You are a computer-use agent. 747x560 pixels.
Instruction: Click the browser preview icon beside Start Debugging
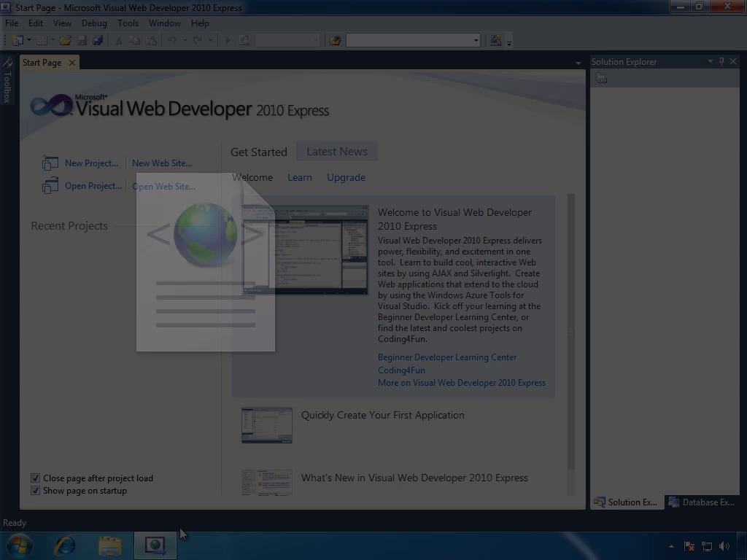pyautogui.click(x=244, y=41)
